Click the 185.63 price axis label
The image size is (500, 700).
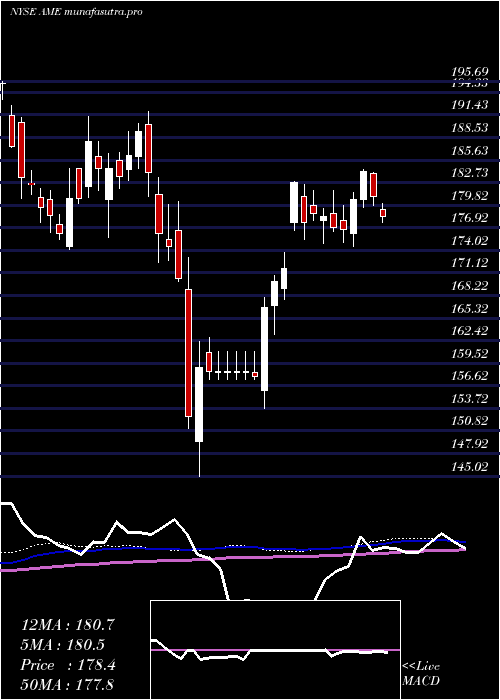469,150
